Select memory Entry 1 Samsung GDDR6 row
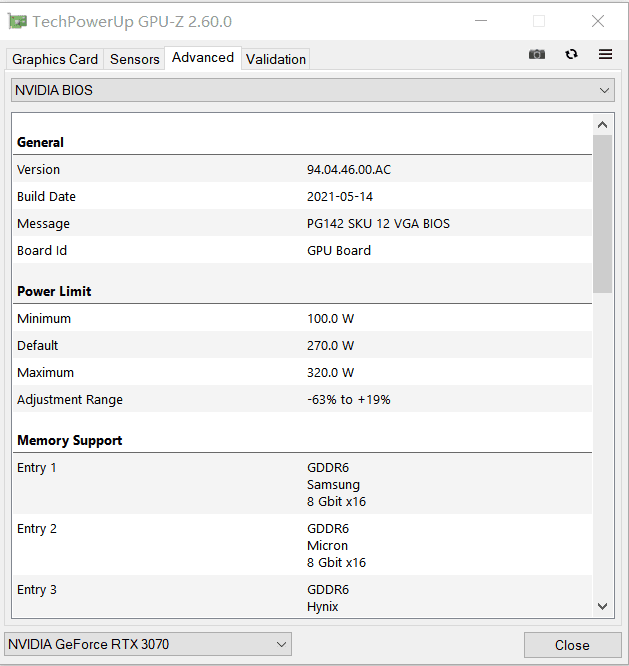 tap(300, 484)
